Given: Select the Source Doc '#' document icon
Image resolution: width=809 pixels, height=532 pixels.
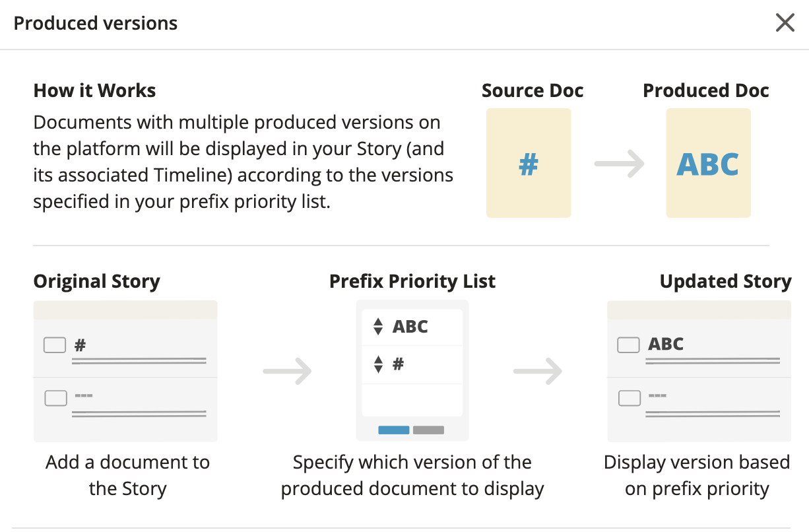Looking at the screenshot, I should pyautogui.click(x=529, y=162).
